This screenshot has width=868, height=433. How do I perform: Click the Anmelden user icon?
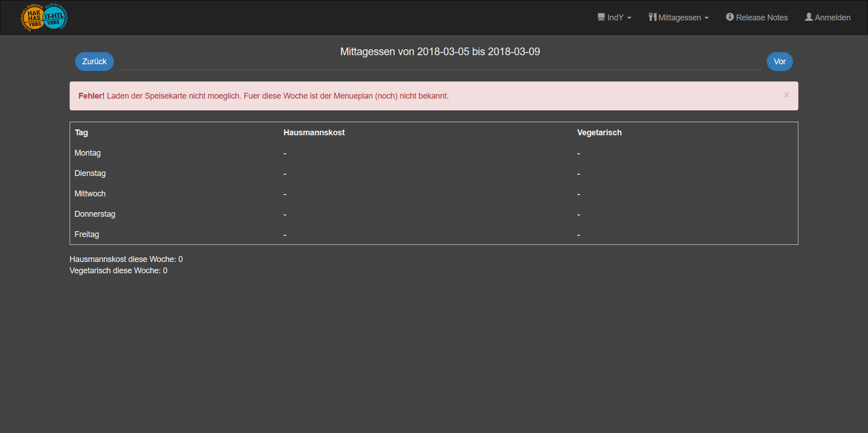point(809,17)
